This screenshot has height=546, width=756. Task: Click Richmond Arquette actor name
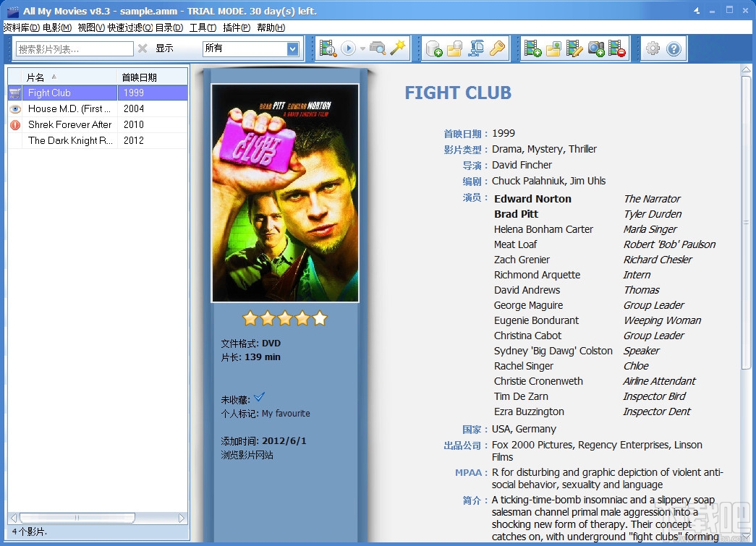coord(537,275)
